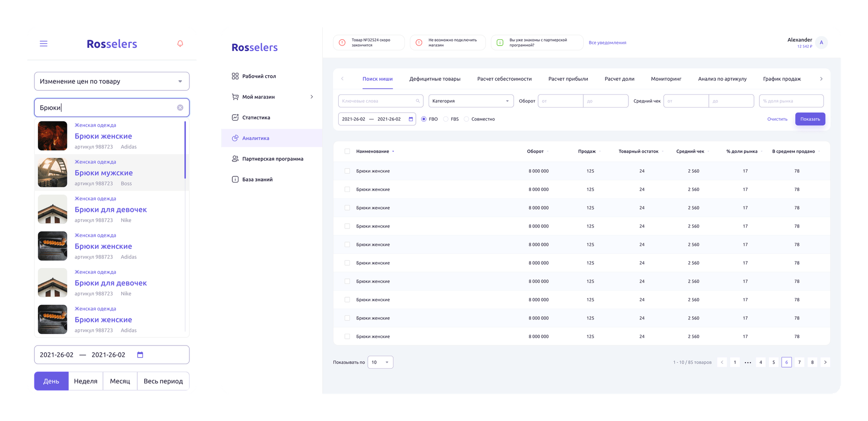The width and height of the screenshot is (868, 421).
Task: Clear the Брюки search field
Action: point(180,108)
